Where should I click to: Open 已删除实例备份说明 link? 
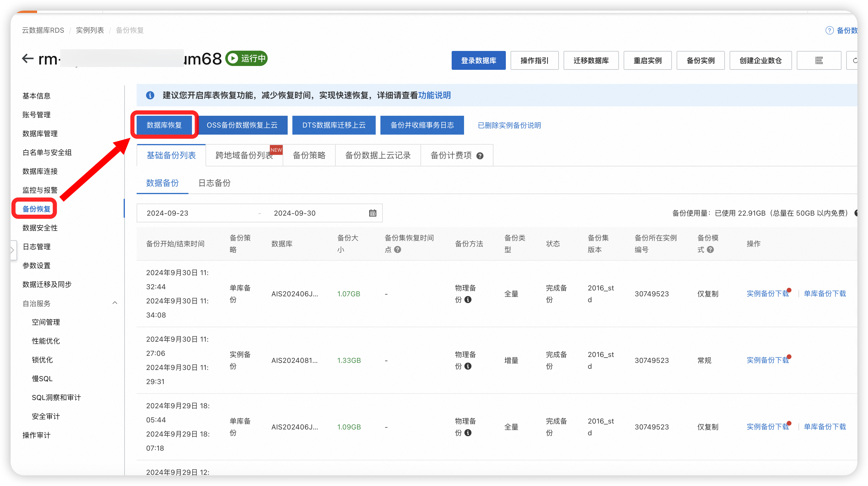509,125
